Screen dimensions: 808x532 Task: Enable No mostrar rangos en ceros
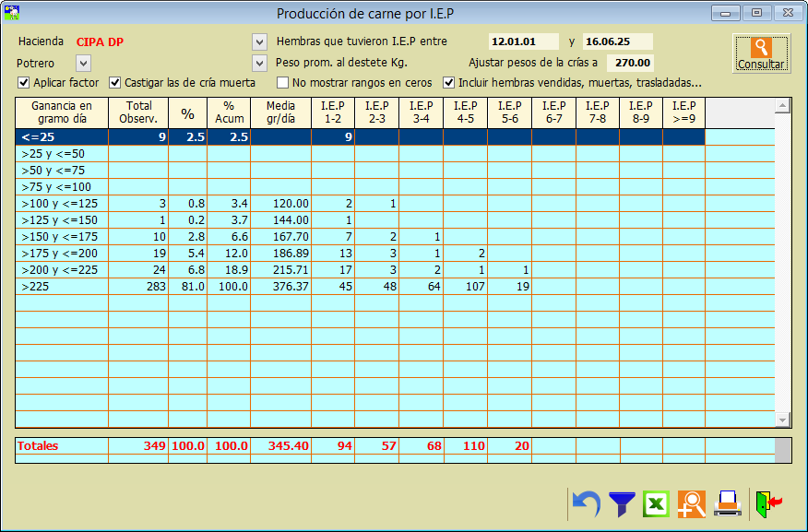tap(283, 82)
